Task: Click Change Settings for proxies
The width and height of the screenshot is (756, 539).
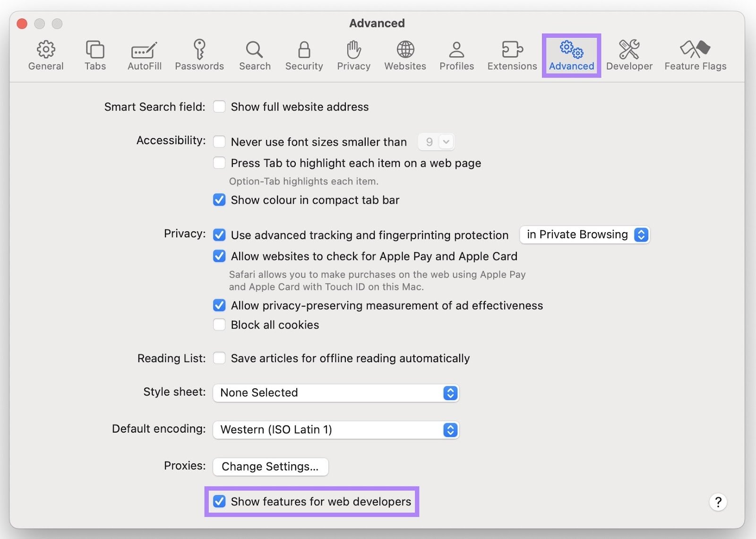Action: coord(270,467)
